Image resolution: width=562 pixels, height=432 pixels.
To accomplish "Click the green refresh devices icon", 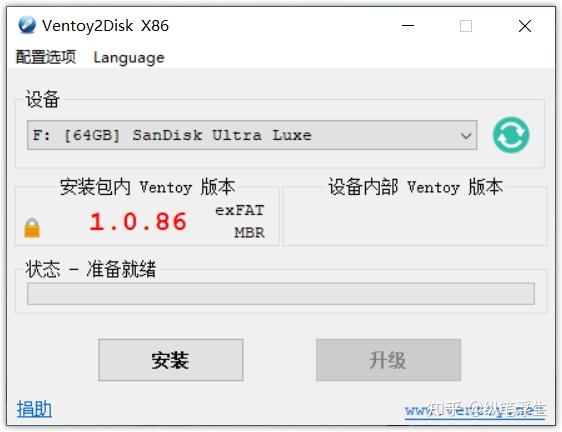I will click(511, 135).
